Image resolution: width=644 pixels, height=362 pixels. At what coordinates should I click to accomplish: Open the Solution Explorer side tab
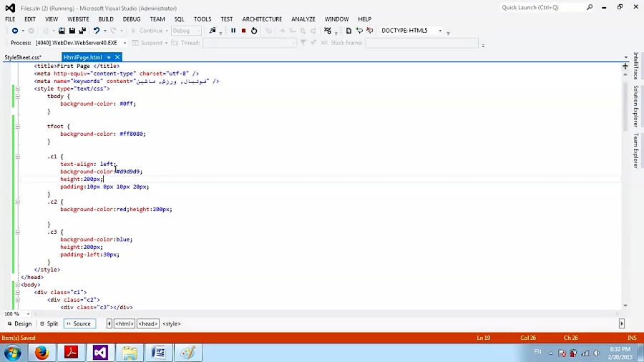coord(636,107)
